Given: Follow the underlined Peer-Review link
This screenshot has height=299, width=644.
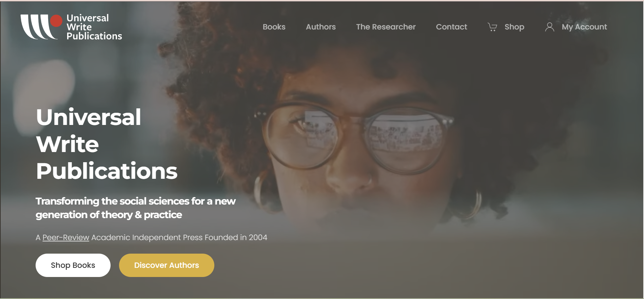Looking at the screenshot, I should (x=66, y=238).
